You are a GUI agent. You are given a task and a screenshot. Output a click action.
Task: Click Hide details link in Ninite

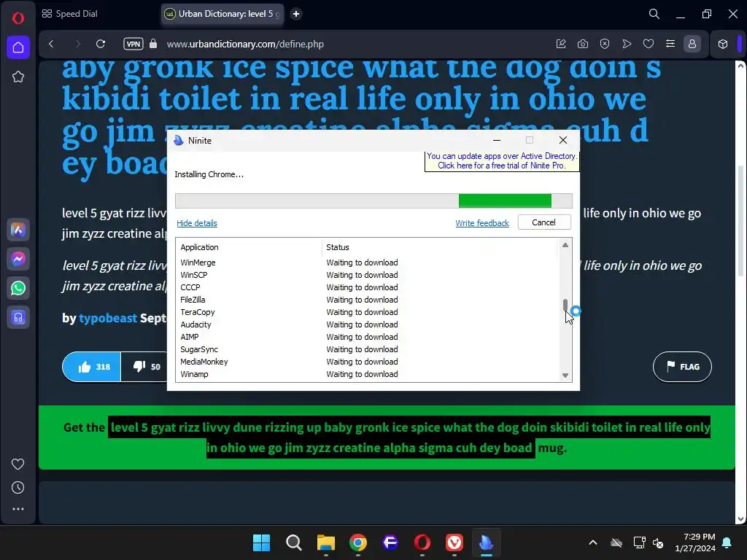(x=197, y=223)
